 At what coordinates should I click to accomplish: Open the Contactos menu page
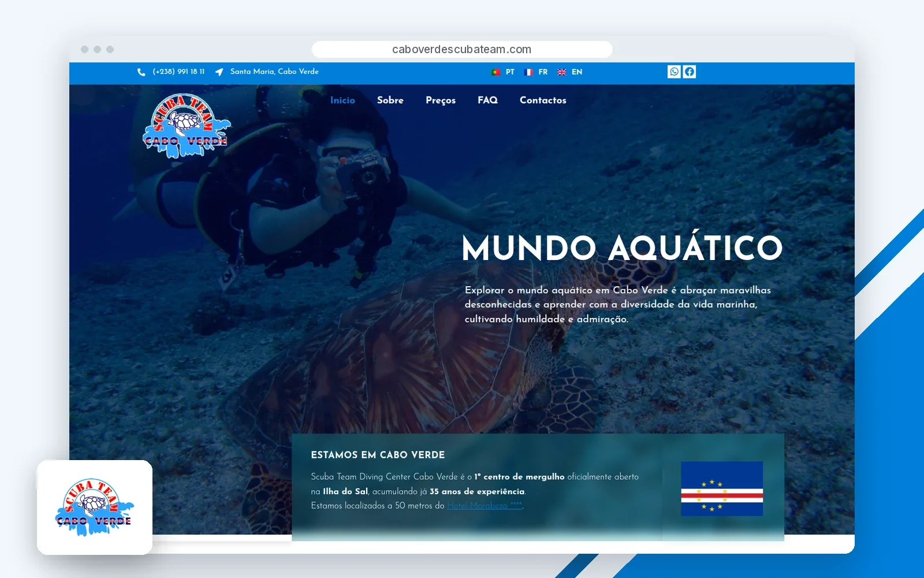[x=543, y=100]
